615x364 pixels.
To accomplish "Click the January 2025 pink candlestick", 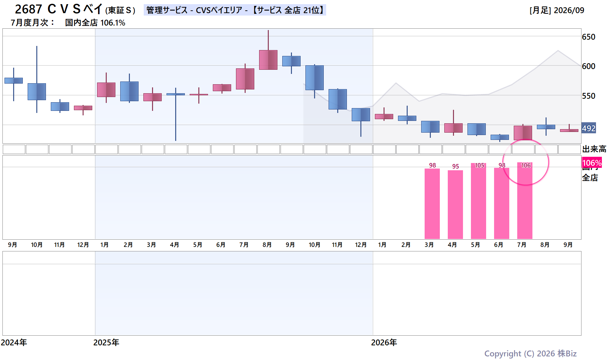I will click(106, 90).
